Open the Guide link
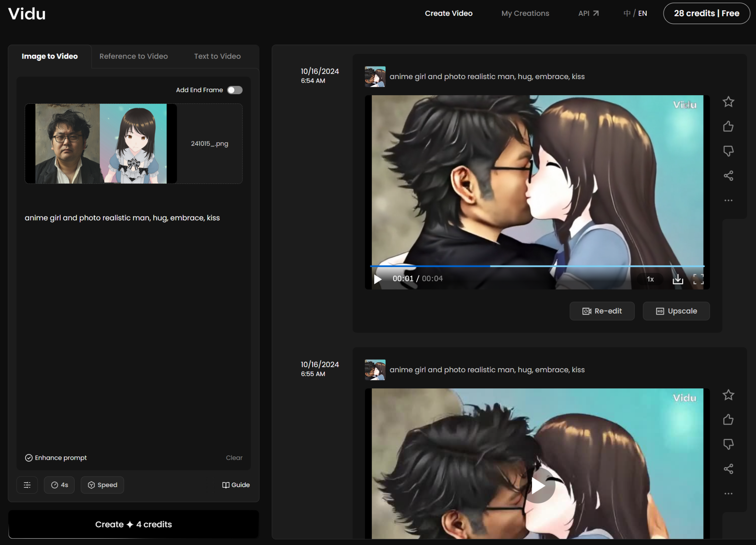 236,485
